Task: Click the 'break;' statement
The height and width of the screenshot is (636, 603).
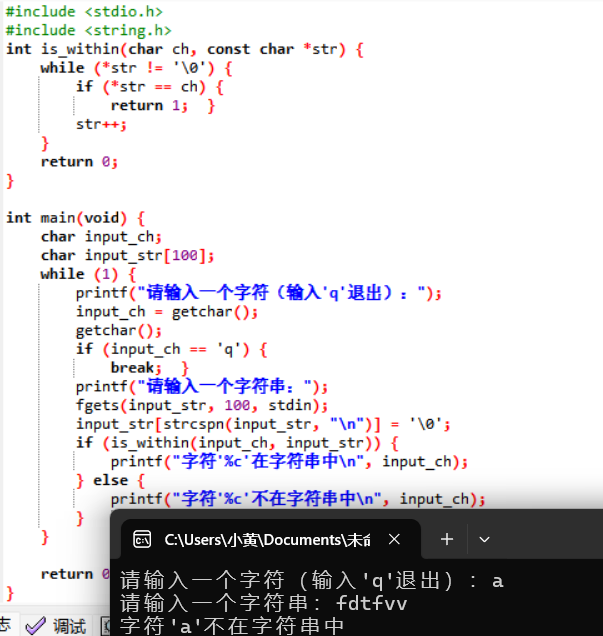Action: (x=136, y=368)
